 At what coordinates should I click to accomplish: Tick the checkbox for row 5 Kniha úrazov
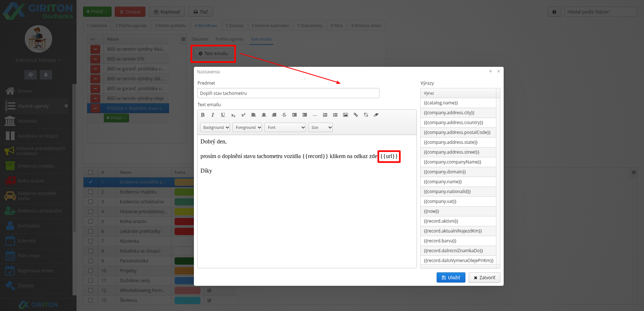[90, 221]
